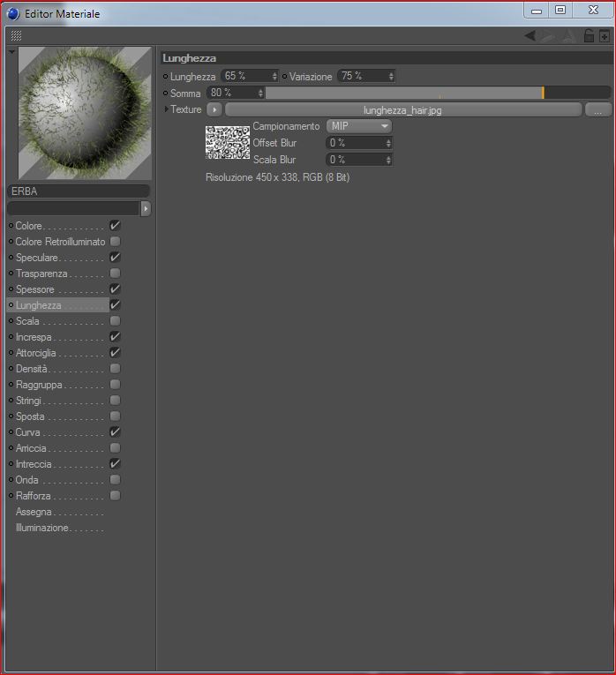
Task: Disable the Speculare checkbox
Action: point(115,257)
